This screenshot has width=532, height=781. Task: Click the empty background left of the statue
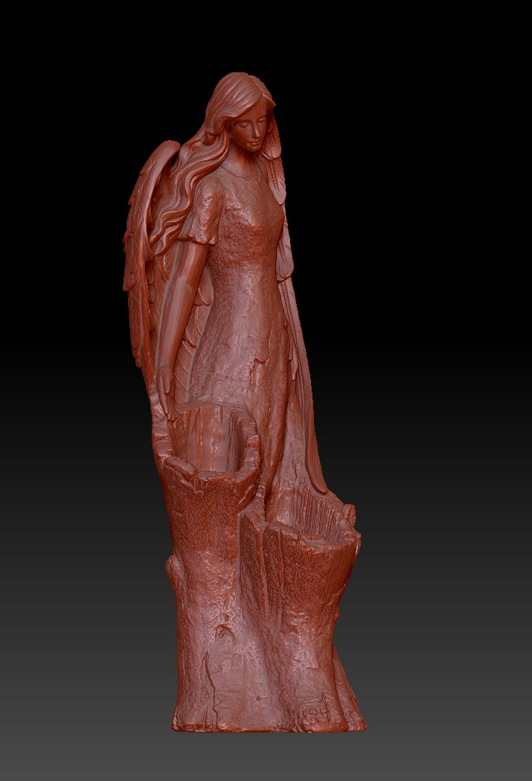60,372
